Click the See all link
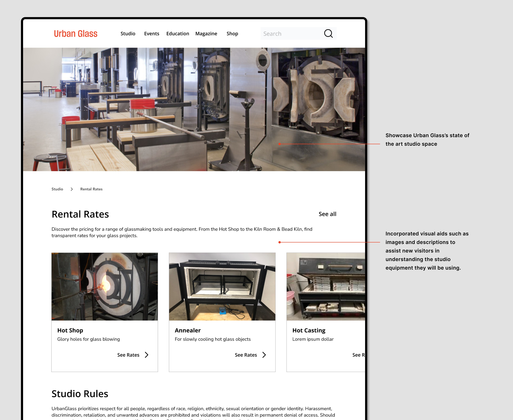 pyautogui.click(x=327, y=214)
